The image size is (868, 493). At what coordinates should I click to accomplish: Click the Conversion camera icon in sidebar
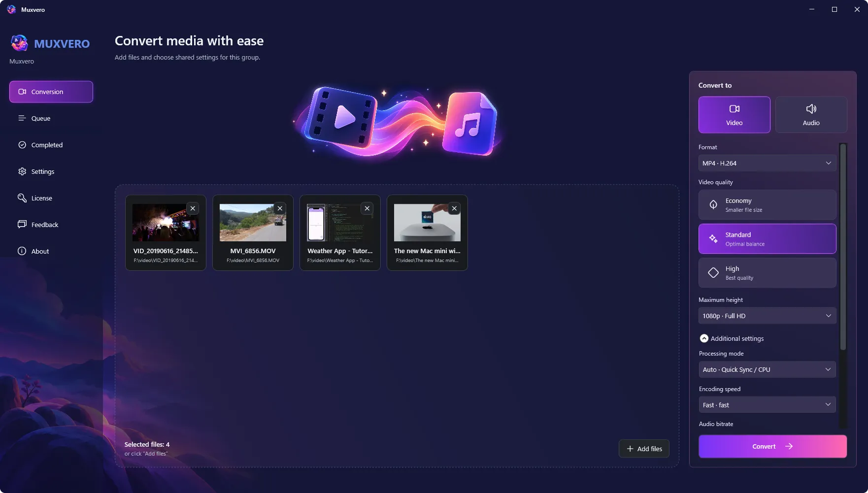(x=22, y=92)
